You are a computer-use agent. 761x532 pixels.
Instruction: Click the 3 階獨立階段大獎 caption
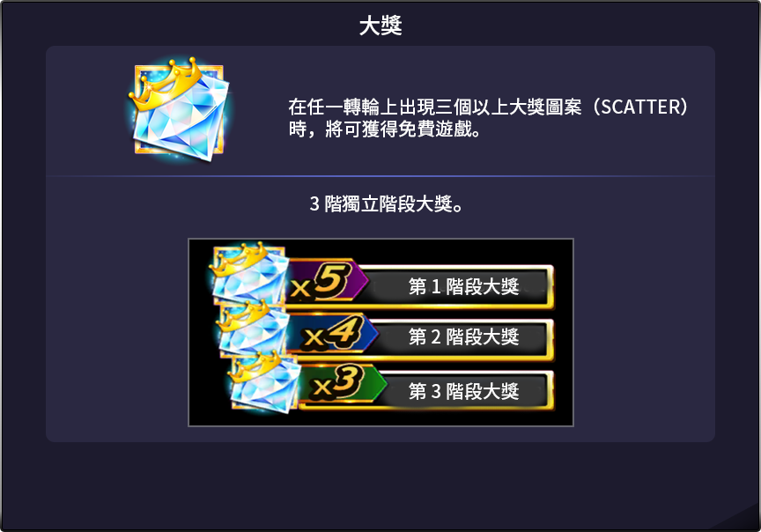click(x=387, y=203)
